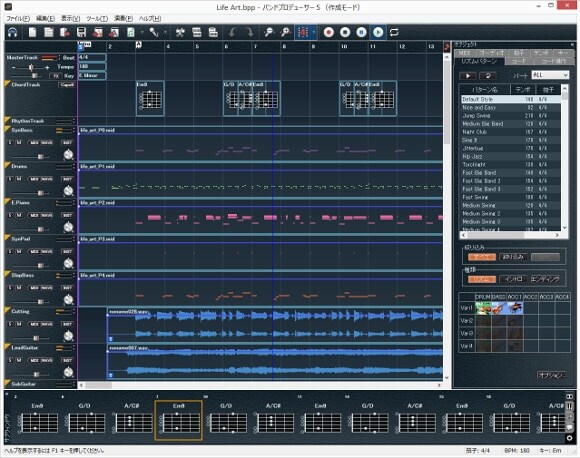The image size is (580, 458).
Task: Select the Jump Swing rhythm pattern
Action: (511, 115)
